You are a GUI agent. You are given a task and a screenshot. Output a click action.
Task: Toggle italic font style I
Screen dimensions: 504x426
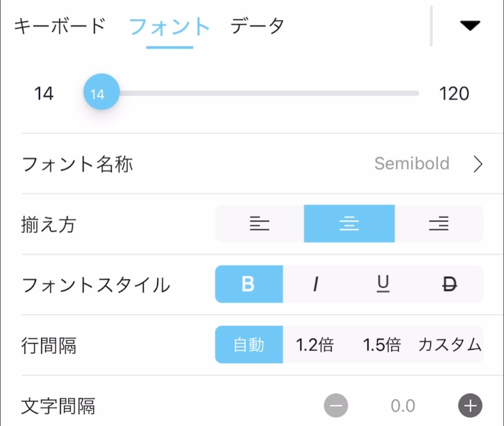tap(316, 284)
